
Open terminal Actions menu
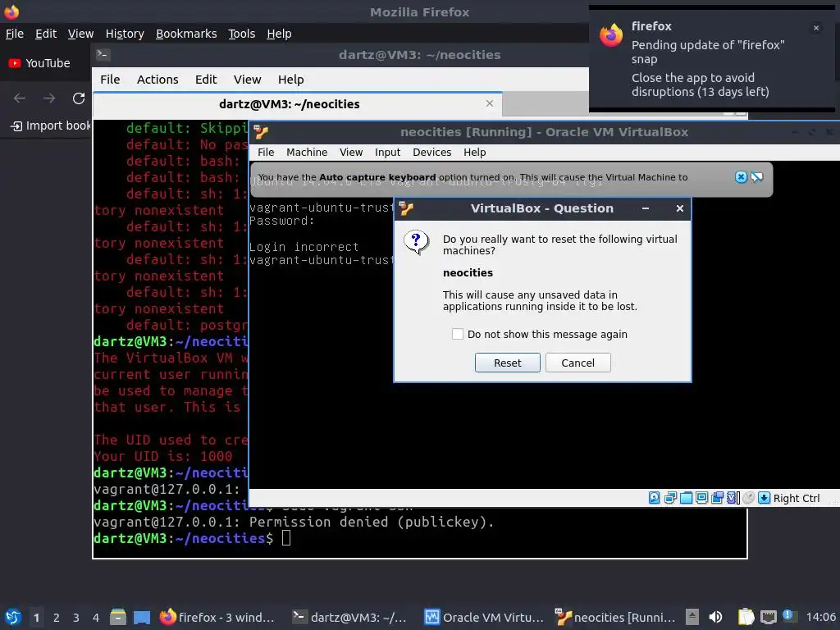157,80
